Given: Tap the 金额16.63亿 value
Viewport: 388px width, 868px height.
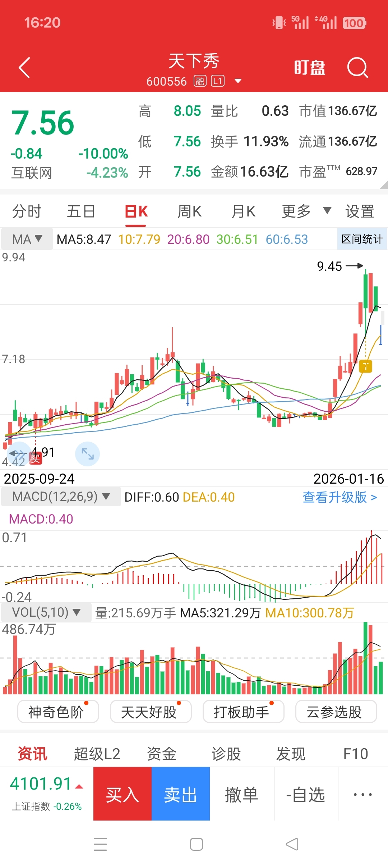Looking at the screenshot, I should [x=250, y=172].
